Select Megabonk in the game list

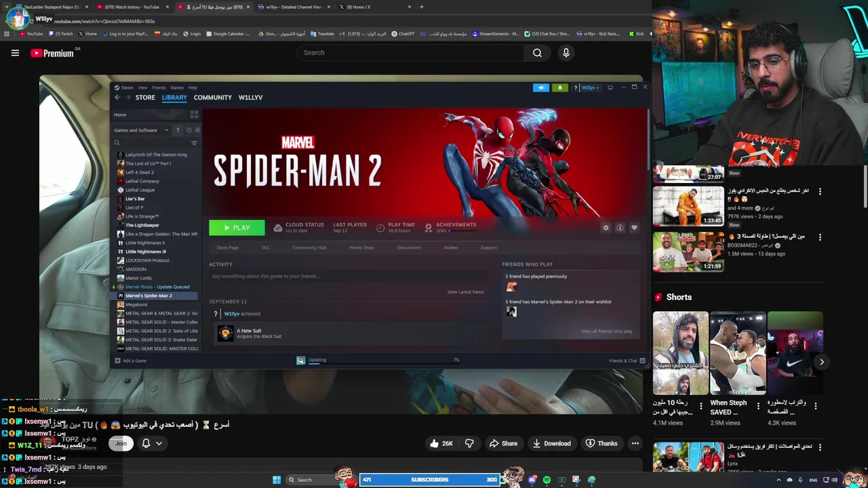(136, 304)
